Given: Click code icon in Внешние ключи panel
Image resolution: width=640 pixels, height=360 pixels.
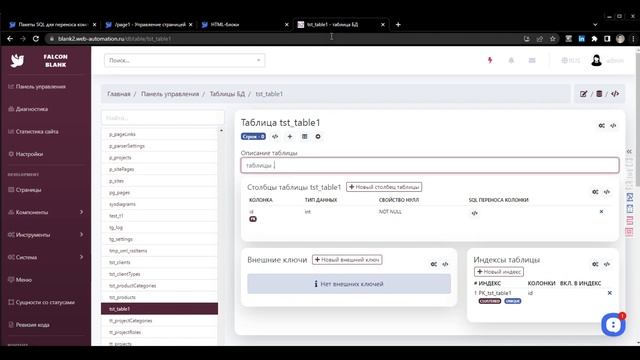Looking at the screenshot, I should coord(445,264).
